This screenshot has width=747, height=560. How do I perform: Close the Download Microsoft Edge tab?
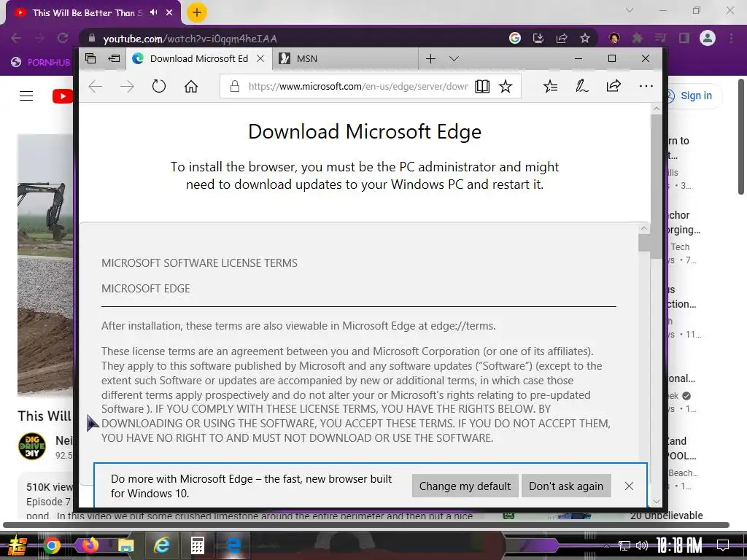(x=260, y=58)
